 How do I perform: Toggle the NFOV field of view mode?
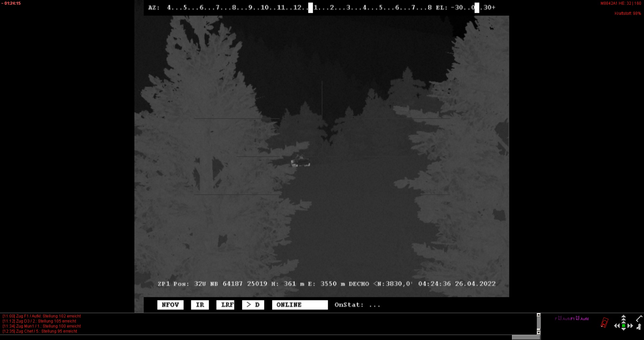tap(170, 305)
